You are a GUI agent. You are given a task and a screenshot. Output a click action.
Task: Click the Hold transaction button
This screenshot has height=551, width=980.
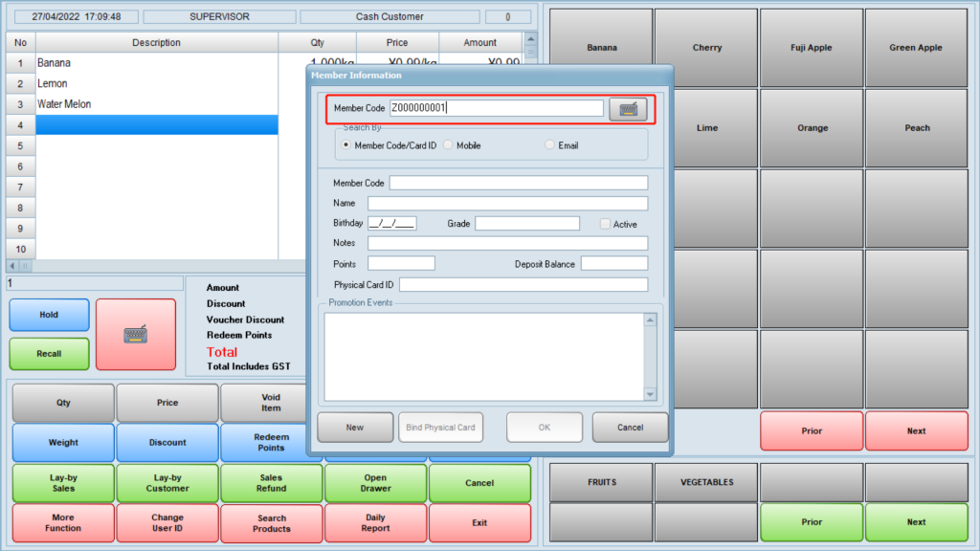(49, 315)
